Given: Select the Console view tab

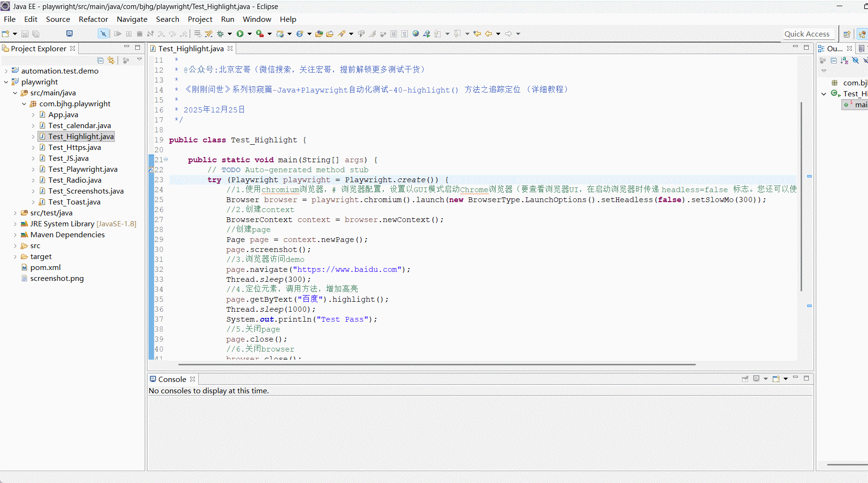Looking at the screenshot, I should [172, 379].
